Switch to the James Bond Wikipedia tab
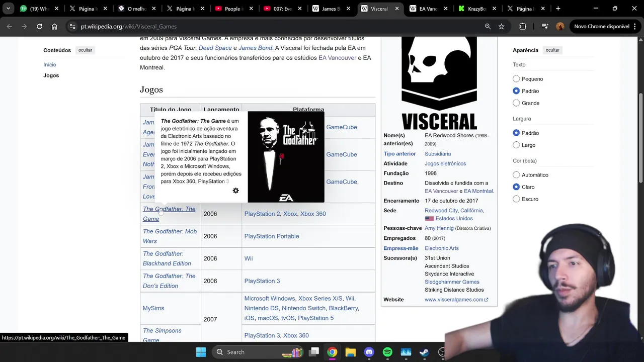 tap(331, 9)
